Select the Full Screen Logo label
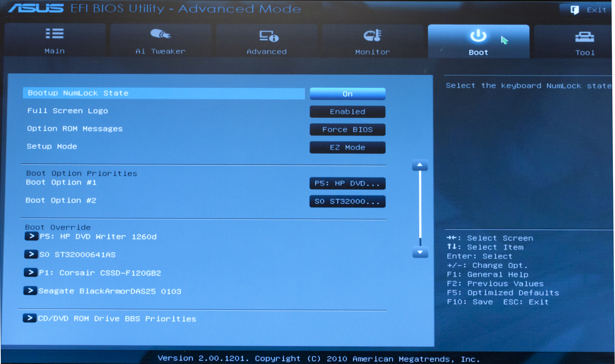The width and height of the screenshot is (615, 364). [x=68, y=111]
